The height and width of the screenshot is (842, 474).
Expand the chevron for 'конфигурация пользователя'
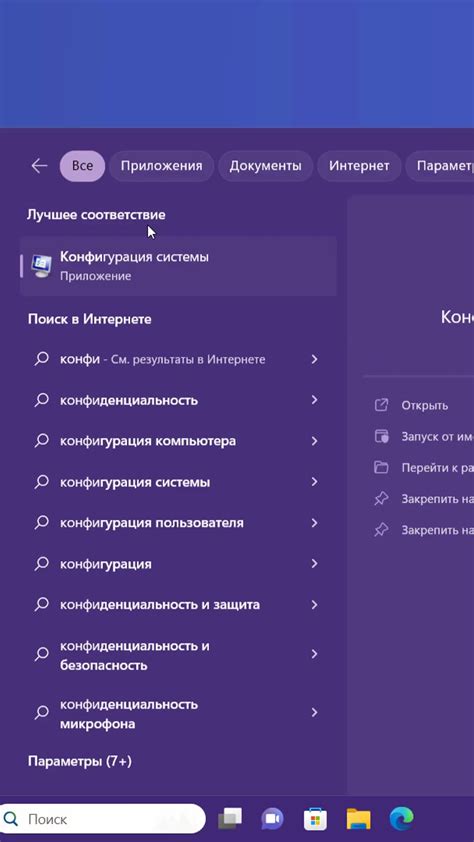(315, 522)
